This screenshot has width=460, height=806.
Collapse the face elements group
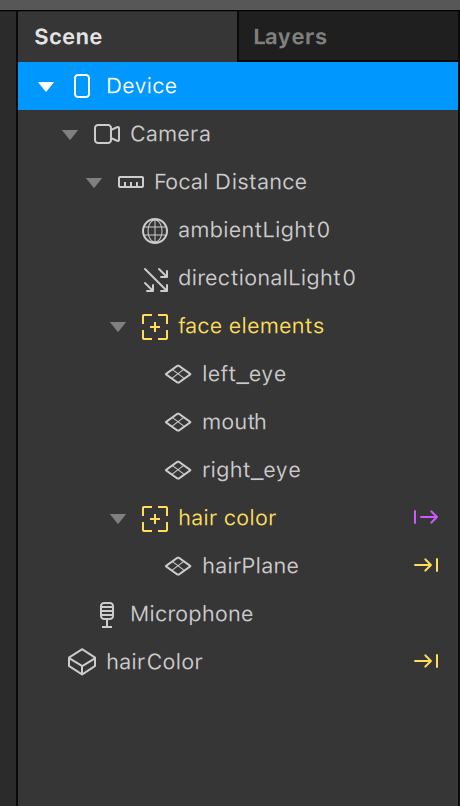tap(118, 327)
